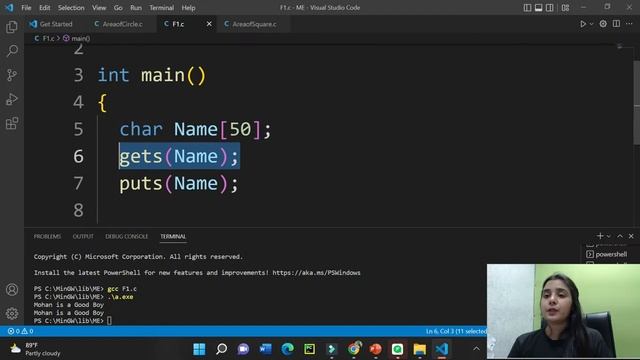This screenshot has height=360, width=640.
Task: Open the File menu
Action: click(x=26, y=8)
